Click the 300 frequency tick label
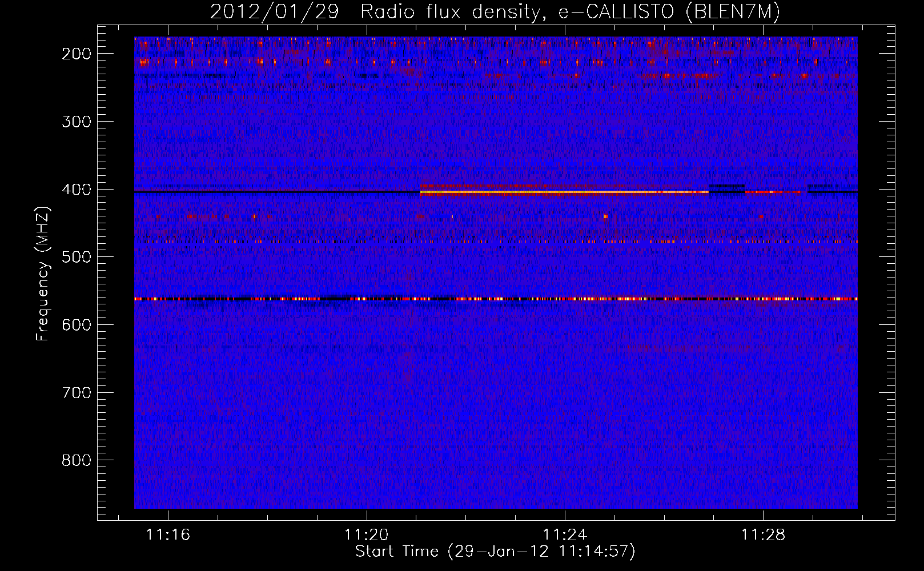The image size is (924, 571). tap(77, 122)
